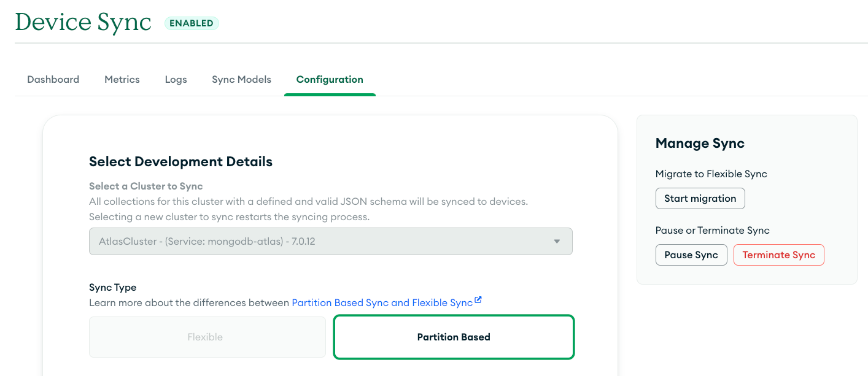Click the Sync Type section label
This screenshot has height=376, width=868.
click(x=113, y=288)
